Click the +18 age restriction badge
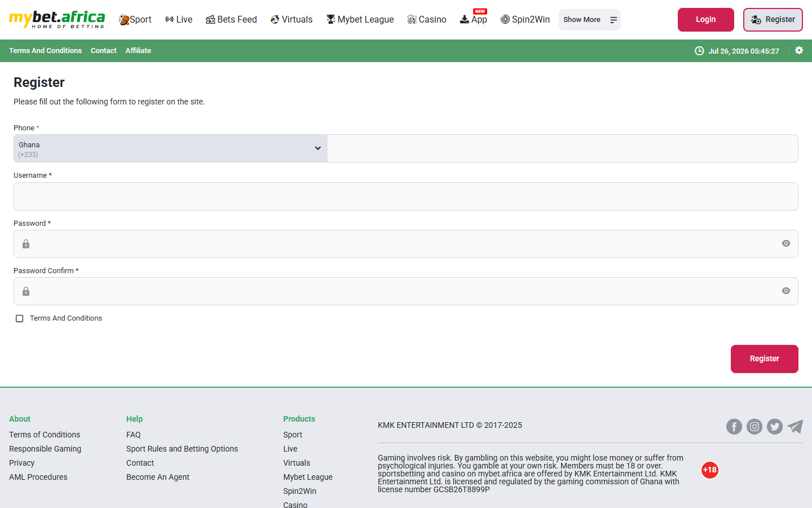The height and width of the screenshot is (508, 812). (x=710, y=470)
